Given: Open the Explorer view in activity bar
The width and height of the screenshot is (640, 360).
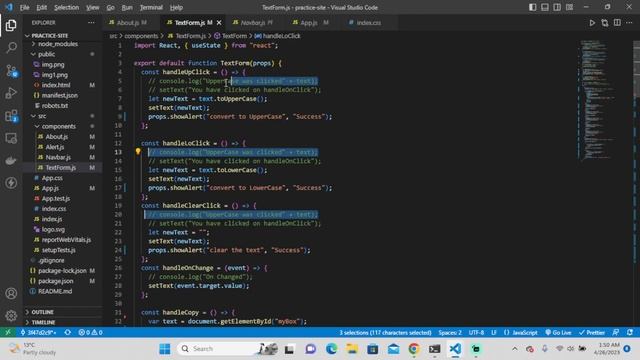Looking at the screenshot, I should coord(11,25).
